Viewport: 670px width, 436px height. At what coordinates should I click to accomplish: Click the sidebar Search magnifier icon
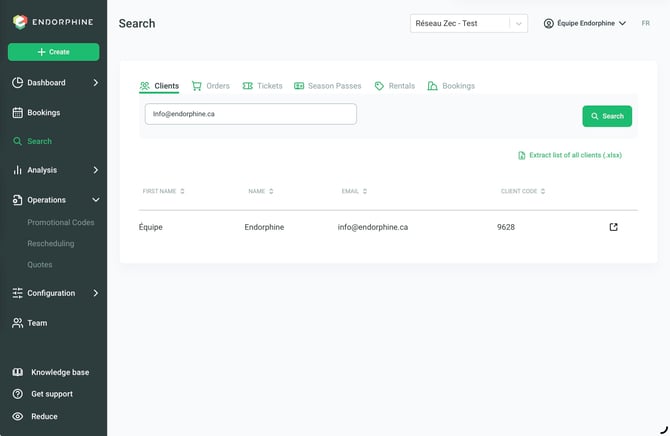tap(17, 141)
